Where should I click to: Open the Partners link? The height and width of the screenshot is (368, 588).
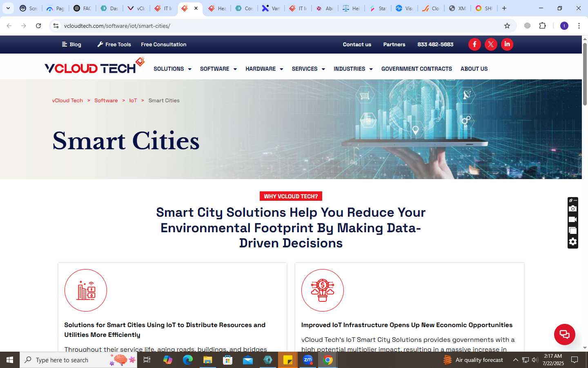394,44
